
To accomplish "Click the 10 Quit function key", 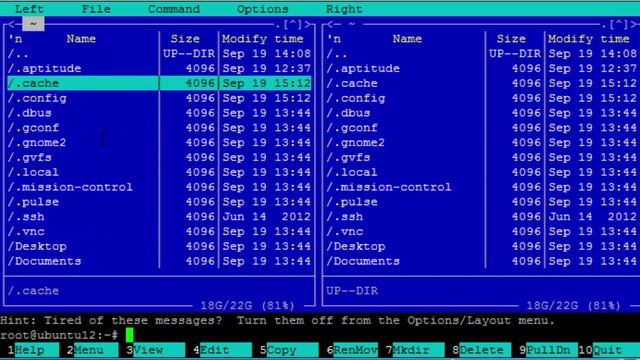I will [609, 350].
